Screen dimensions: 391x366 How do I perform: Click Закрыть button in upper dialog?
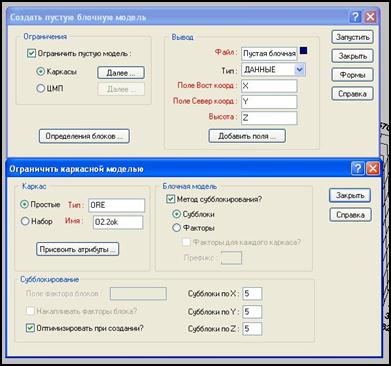pos(352,56)
